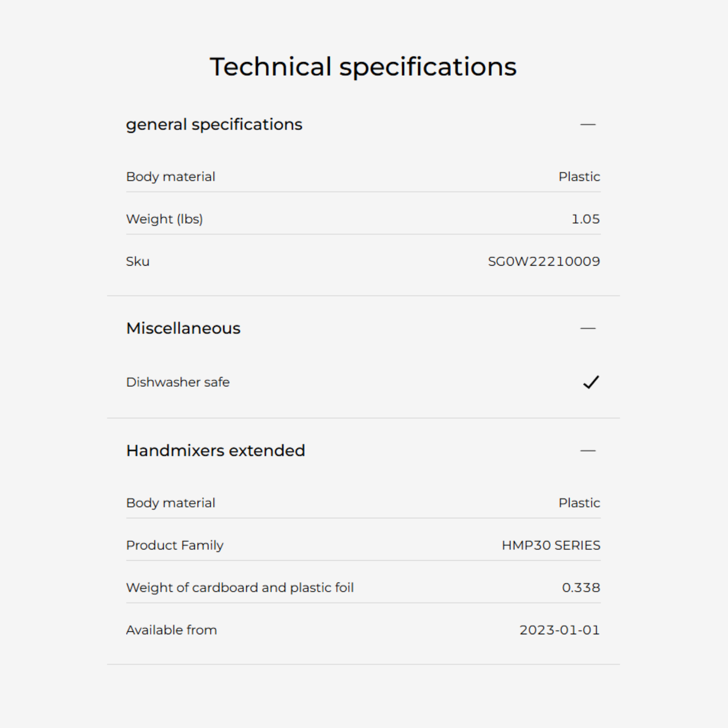Click the SKU value SG0W22210009
Viewport: 728px width, 728px height.
(x=544, y=261)
